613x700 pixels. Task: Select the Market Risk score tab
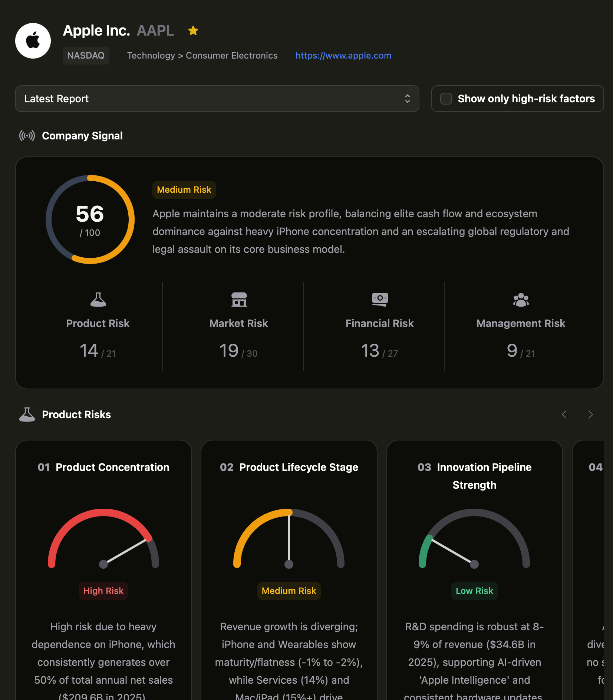pyautogui.click(x=238, y=326)
